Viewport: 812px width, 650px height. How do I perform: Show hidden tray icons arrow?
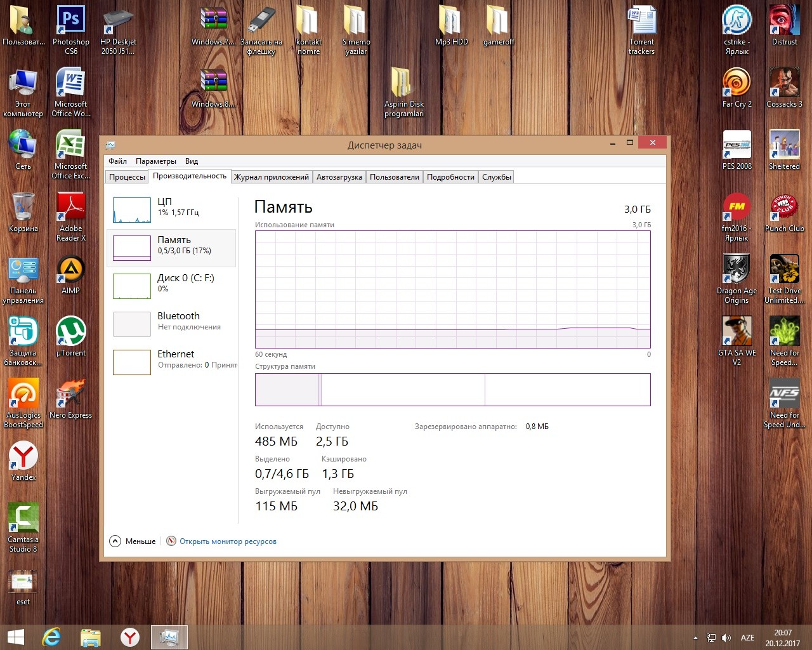click(695, 638)
